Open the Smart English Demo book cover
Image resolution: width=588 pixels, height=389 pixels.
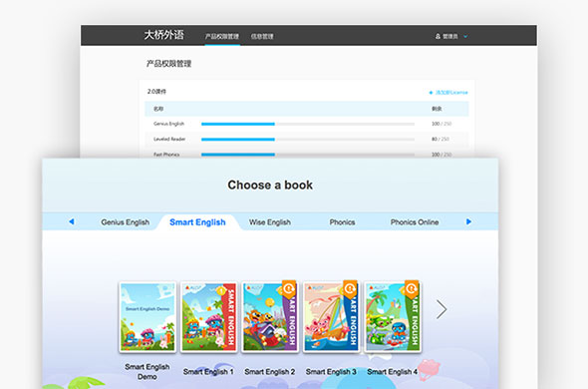coord(147,317)
